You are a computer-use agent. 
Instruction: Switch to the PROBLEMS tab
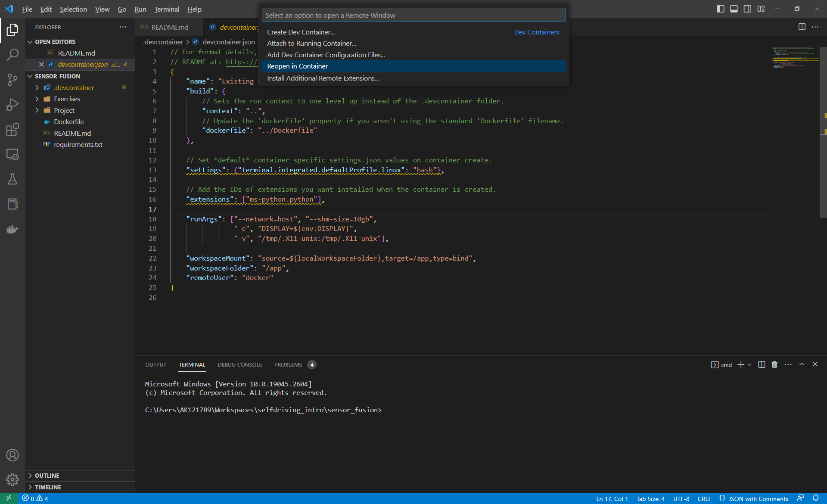288,364
